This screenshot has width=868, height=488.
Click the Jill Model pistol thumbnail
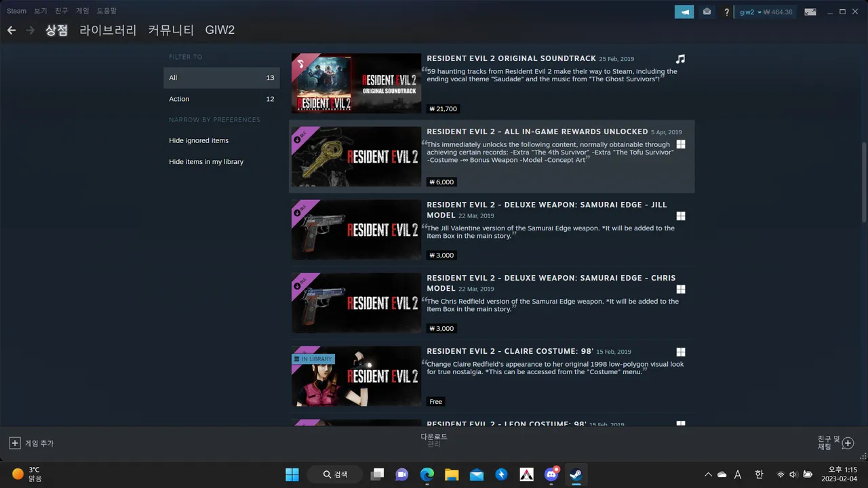pos(356,230)
